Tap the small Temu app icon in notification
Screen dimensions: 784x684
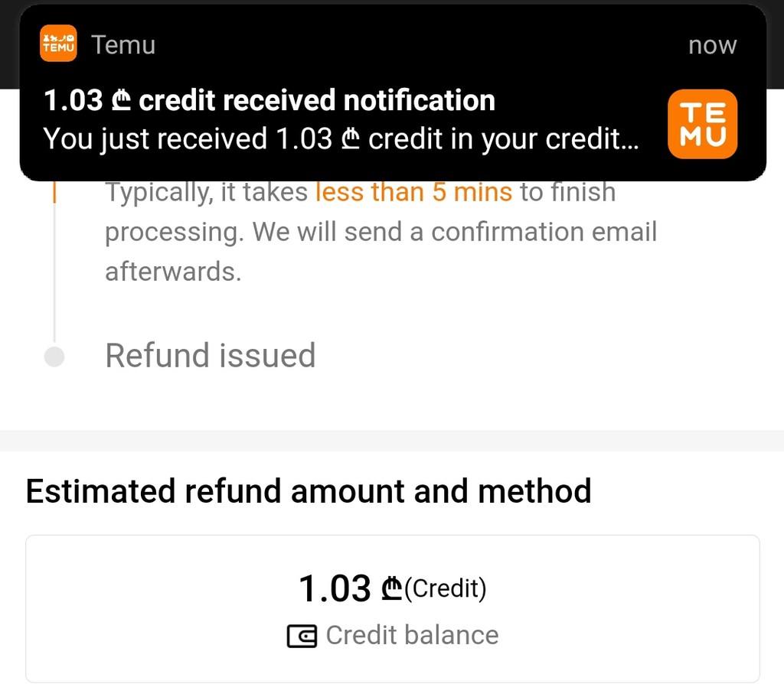(58, 44)
